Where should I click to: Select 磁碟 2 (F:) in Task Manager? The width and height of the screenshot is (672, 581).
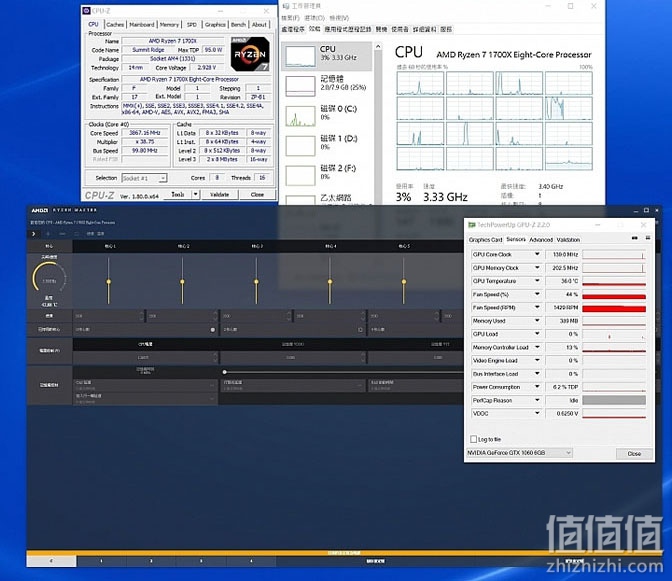point(327,174)
